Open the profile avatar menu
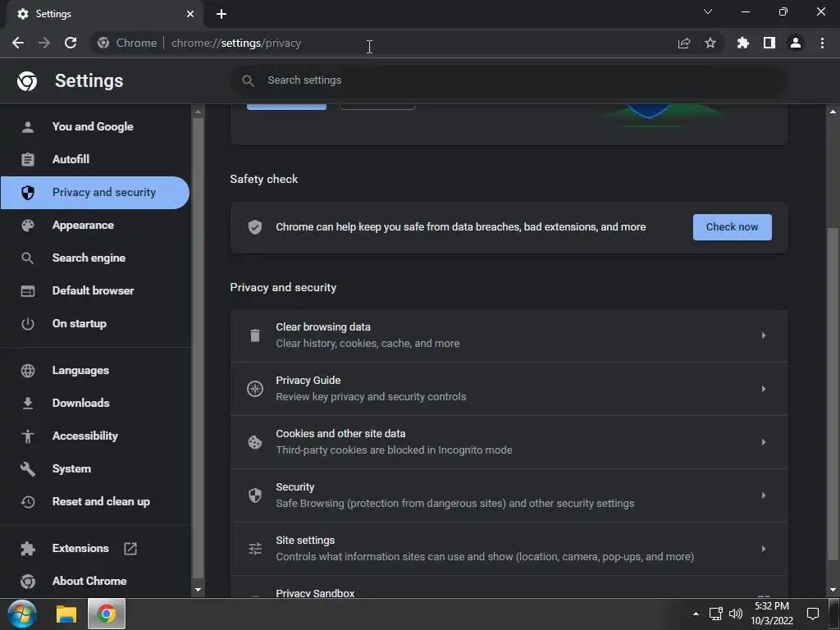The image size is (840, 630). click(x=796, y=43)
